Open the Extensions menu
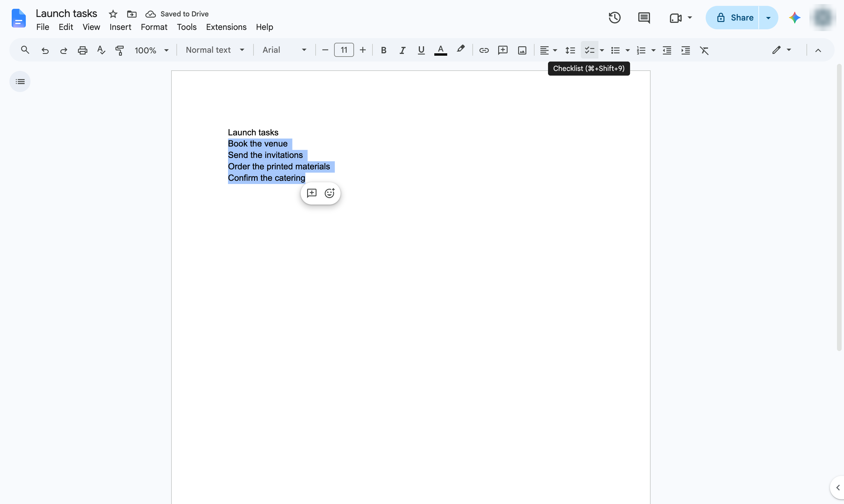The image size is (844, 504). point(226,27)
